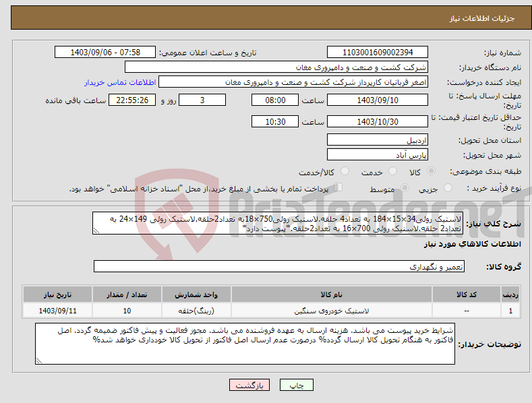Click the request creator name field
Image resolution: width=532 pixels, height=403 pixels.
(x=293, y=82)
